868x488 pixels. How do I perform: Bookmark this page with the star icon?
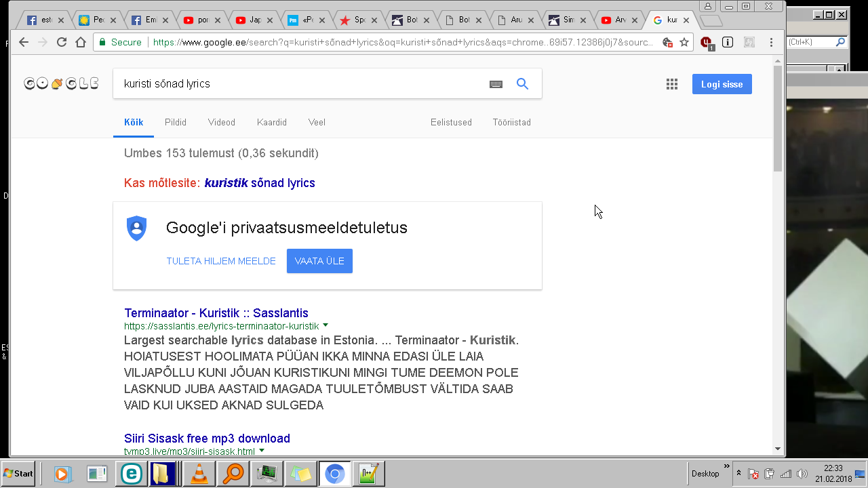click(684, 42)
